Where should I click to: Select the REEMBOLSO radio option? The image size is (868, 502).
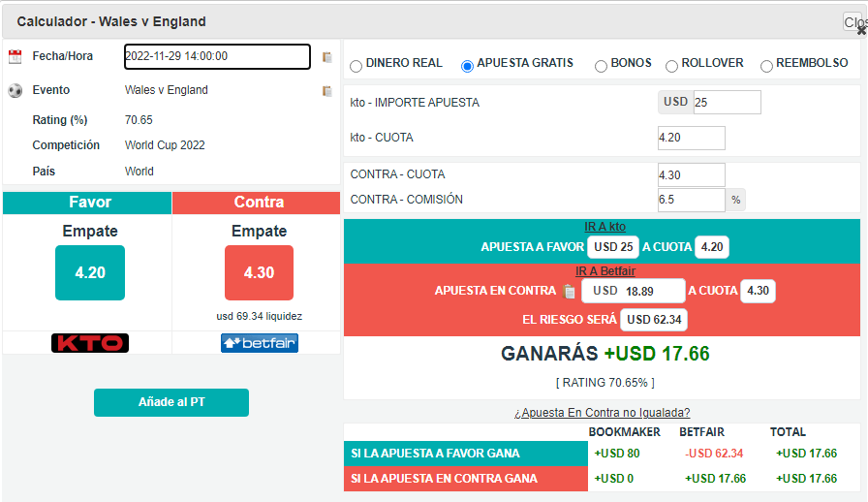pyautogui.click(x=766, y=66)
